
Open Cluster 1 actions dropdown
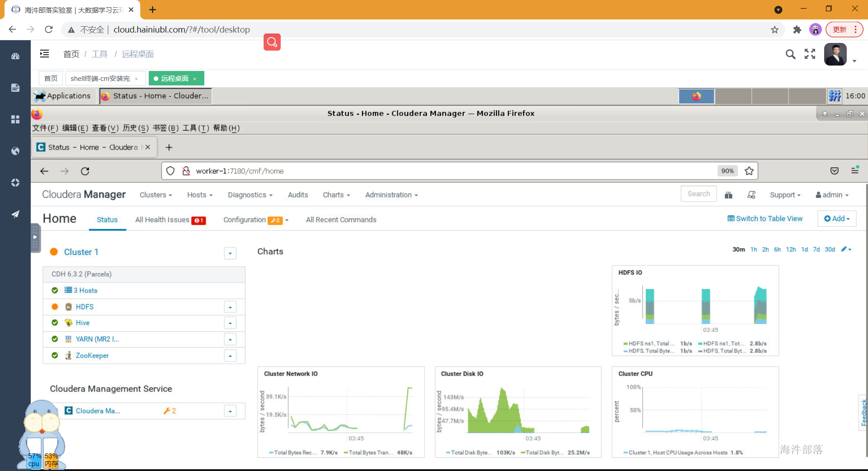pos(230,253)
